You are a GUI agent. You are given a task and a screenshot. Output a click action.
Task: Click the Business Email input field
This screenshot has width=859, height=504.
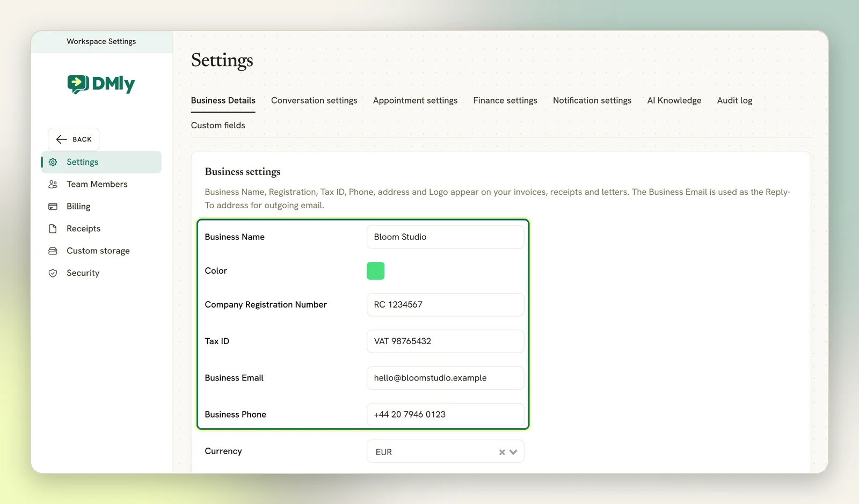click(445, 378)
